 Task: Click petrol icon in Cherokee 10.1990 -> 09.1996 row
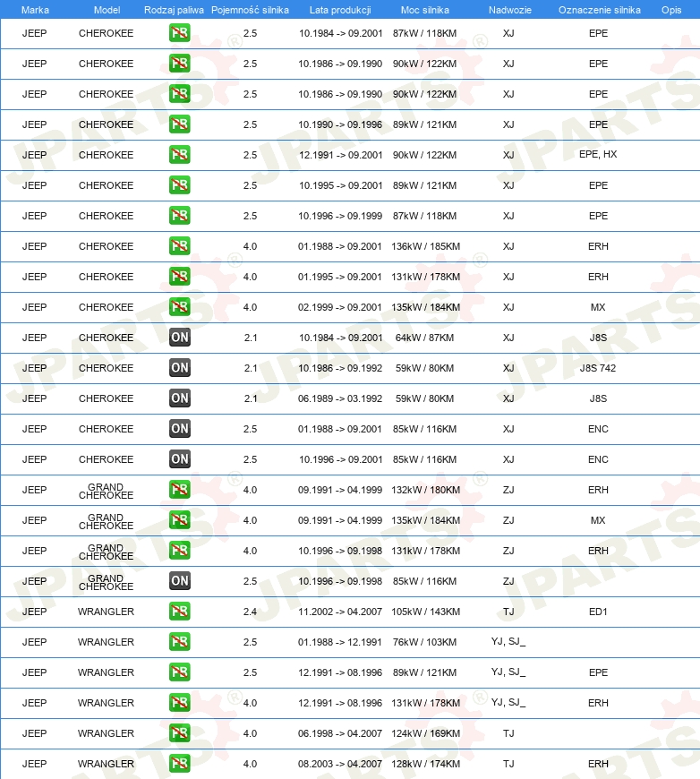click(x=179, y=124)
